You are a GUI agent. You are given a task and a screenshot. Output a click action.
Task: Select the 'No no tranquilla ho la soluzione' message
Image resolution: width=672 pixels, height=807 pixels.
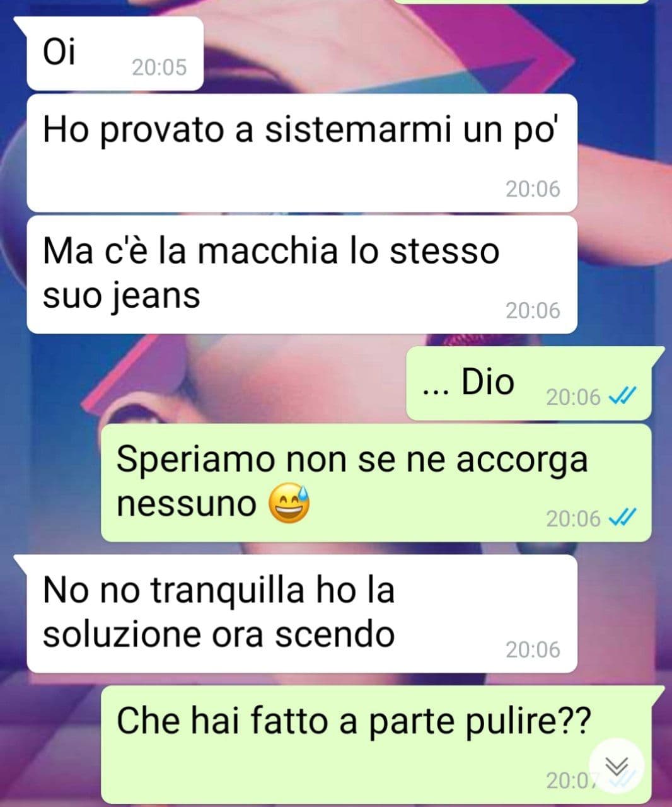tap(302, 613)
